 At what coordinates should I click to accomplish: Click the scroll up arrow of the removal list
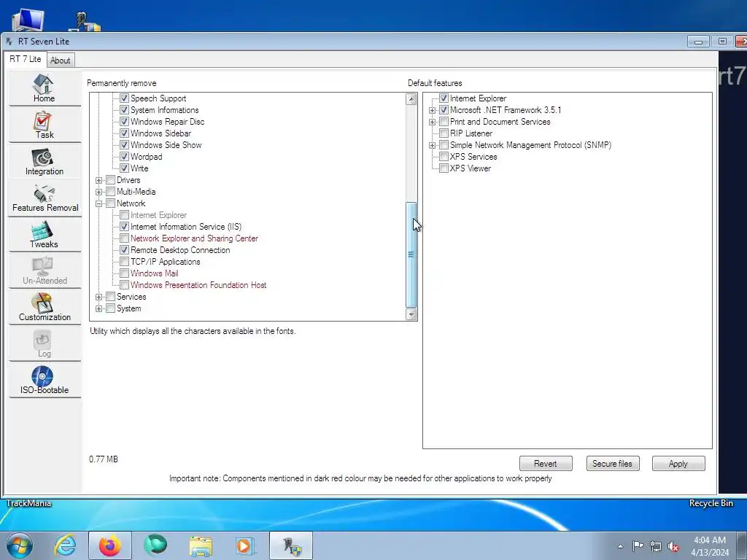tap(411, 99)
